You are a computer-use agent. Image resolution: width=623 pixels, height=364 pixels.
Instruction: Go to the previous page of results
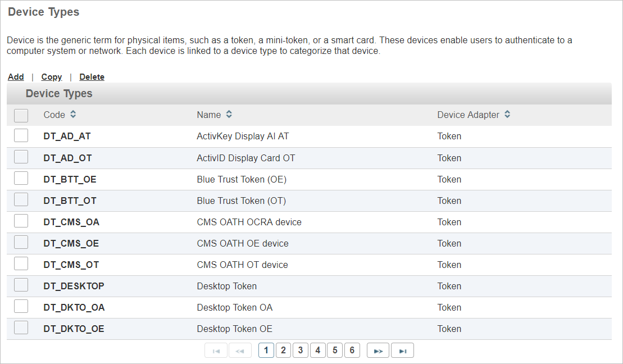pyautogui.click(x=240, y=350)
